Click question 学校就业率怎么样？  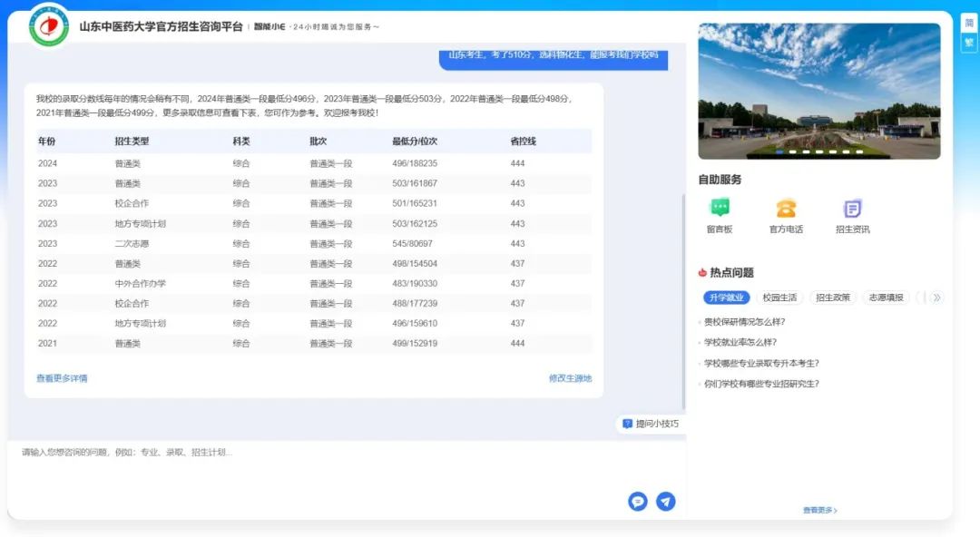click(740, 342)
